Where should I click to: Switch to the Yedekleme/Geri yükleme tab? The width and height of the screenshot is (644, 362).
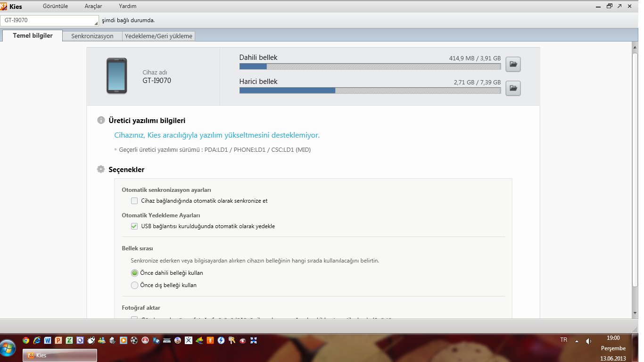pyautogui.click(x=158, y=36)
